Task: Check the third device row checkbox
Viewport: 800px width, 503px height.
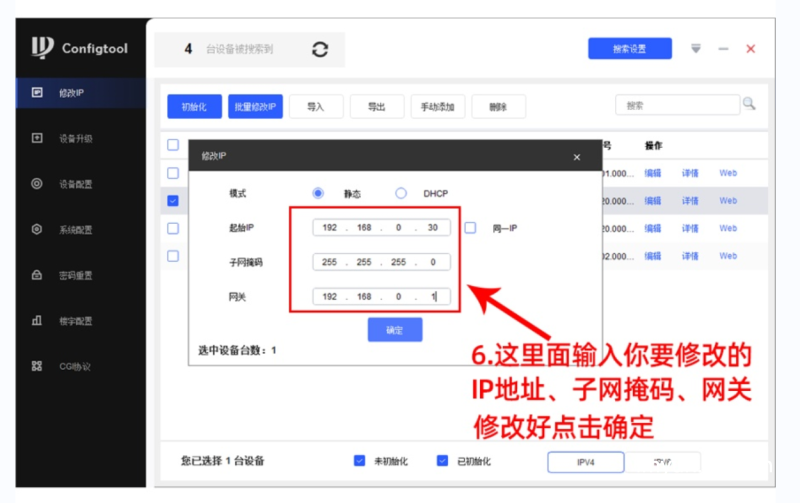Action: point(173,228)
